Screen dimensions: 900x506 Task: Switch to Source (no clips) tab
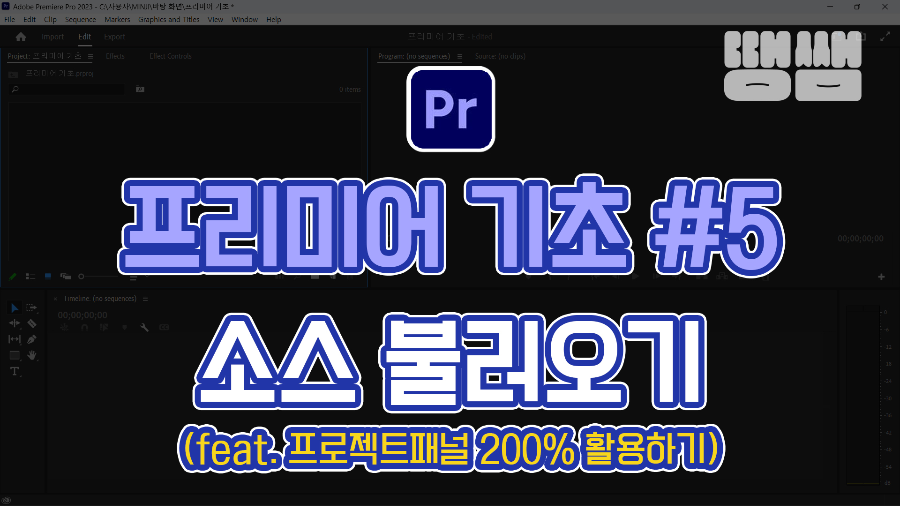(x=500, y=56)
